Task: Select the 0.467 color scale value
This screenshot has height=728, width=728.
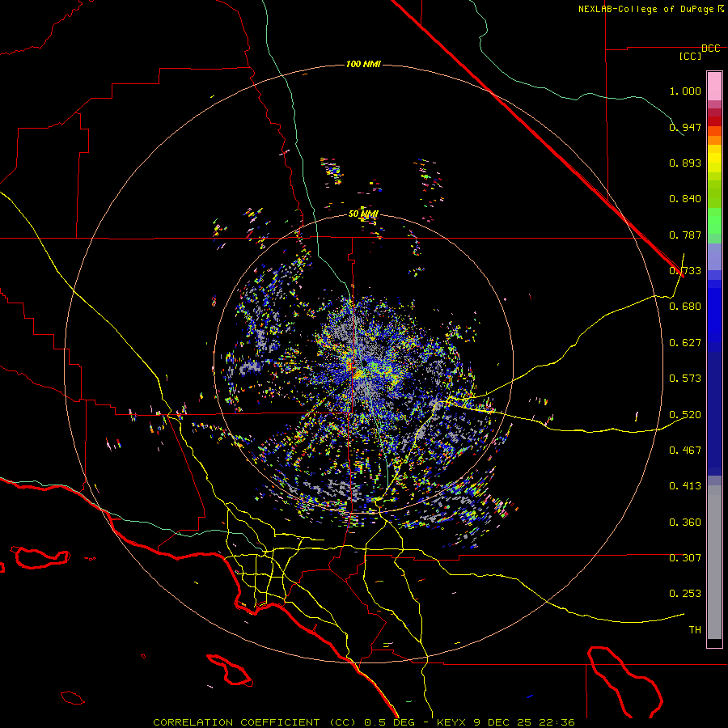Action: (685, 451)
